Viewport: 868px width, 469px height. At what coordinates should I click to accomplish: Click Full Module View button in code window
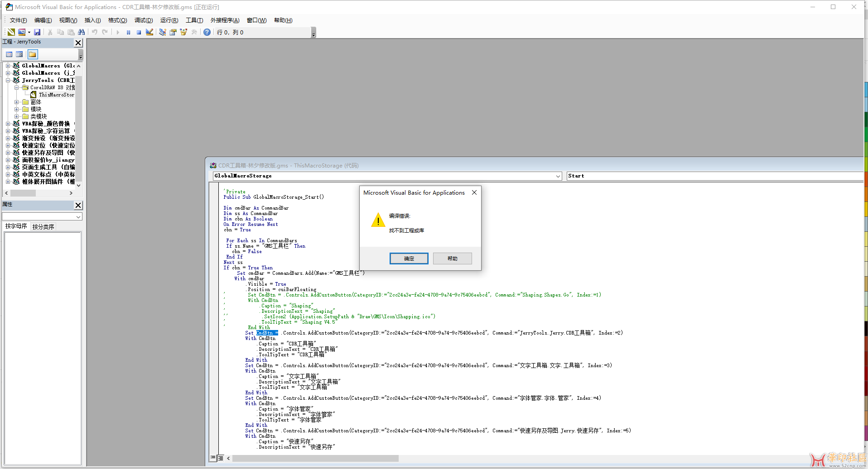click(221, 458)
